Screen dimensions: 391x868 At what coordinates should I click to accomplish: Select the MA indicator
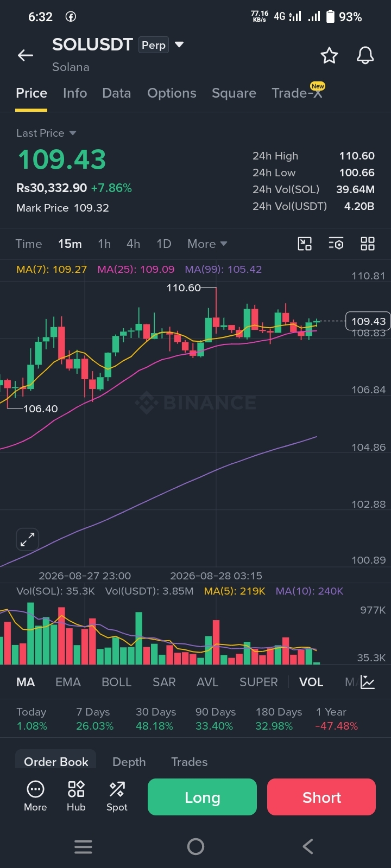pos(26,682)
